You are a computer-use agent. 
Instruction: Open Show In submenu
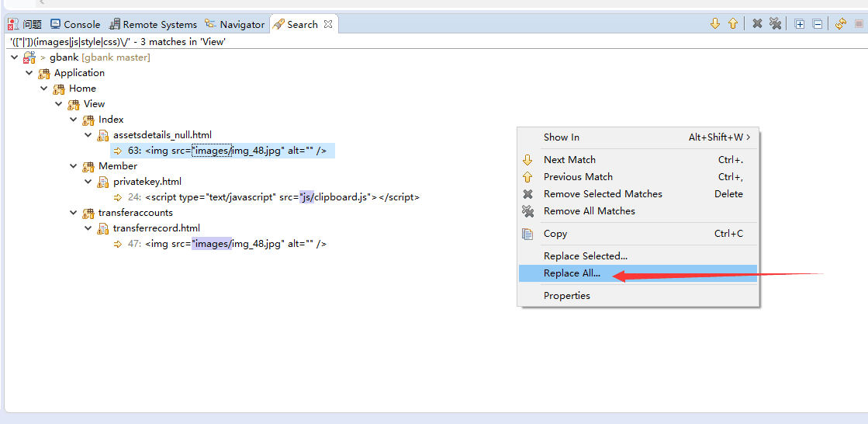point(562,137)
